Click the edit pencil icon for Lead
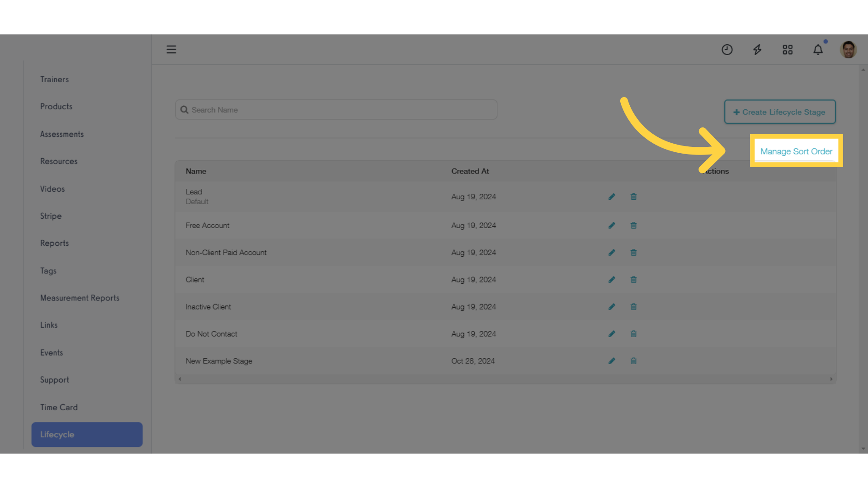This screenshot has width=868, height=488. tap(612, 197)
